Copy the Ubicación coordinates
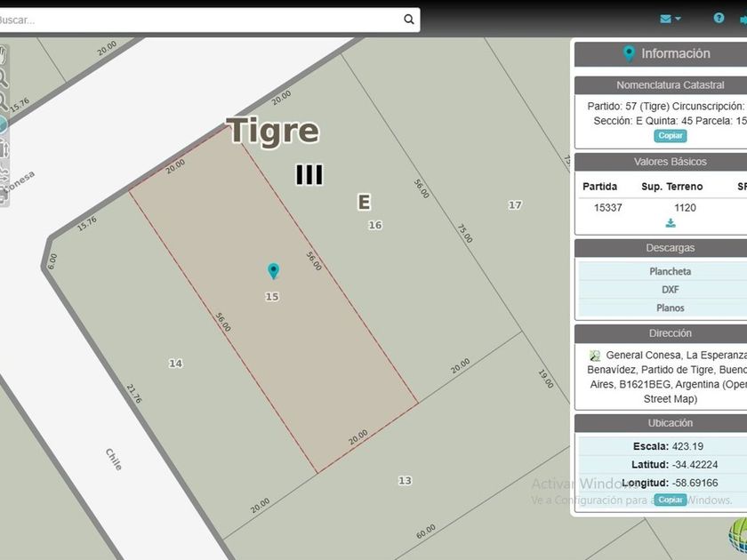 pos(671,500)
